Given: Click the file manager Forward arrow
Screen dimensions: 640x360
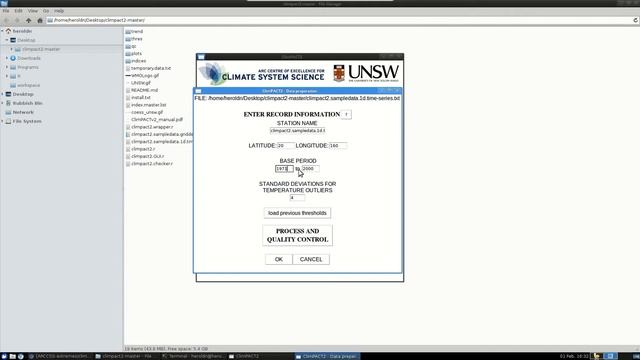Looking at the screenshot, I should [17, 20].
